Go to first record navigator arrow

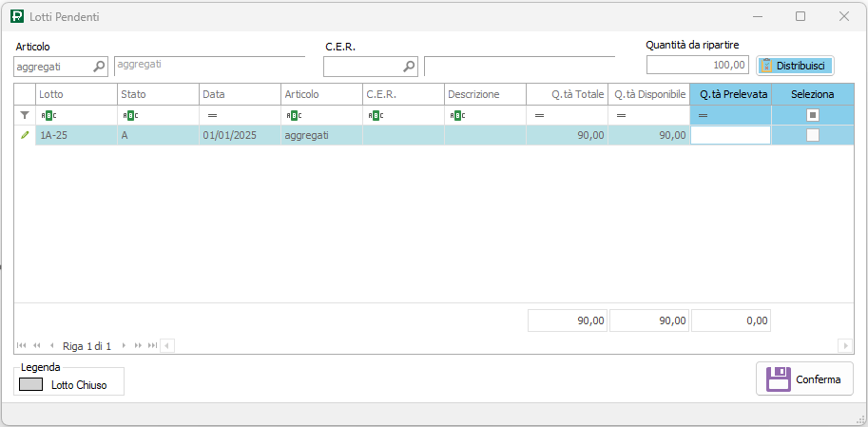tap(22, 345)
